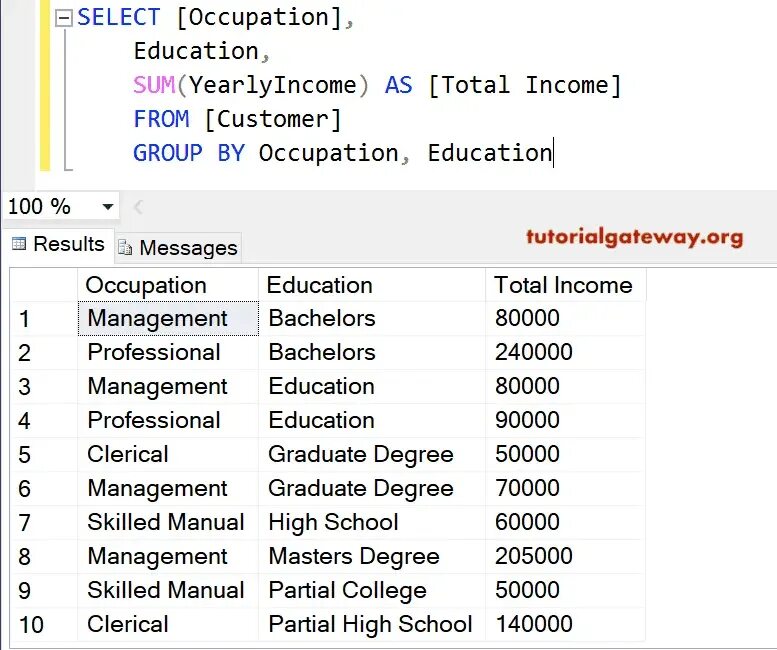Click the Partial High School cell
Screen dimensions: 777x650
click(372, 624)
